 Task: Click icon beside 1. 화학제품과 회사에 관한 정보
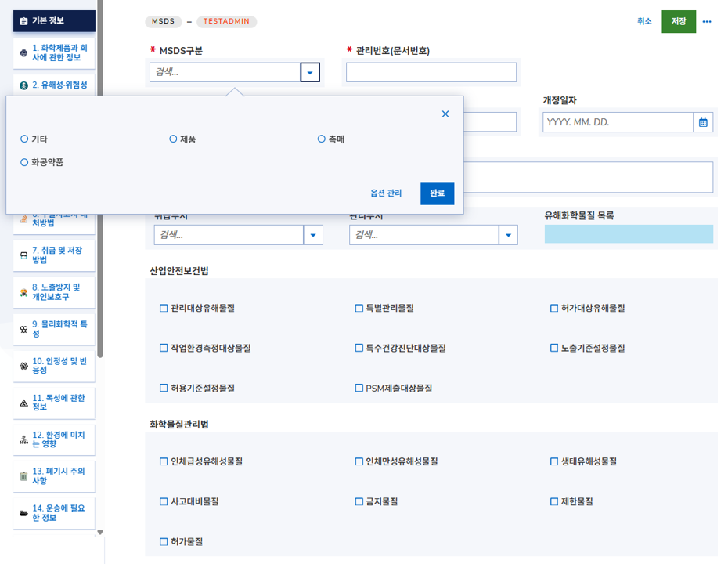coord(23,53)
